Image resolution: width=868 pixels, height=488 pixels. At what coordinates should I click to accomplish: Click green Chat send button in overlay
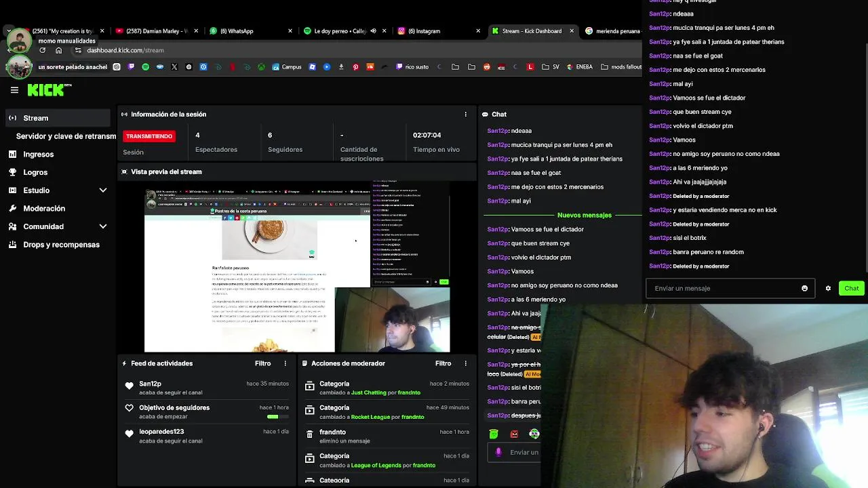pyautogui.click(x=852, y=288)
